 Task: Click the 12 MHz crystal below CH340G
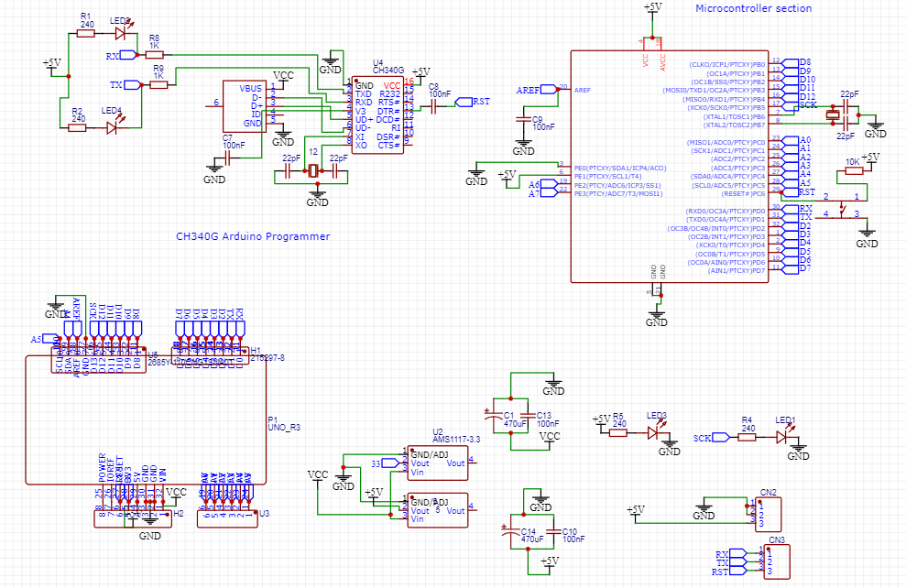312,171
